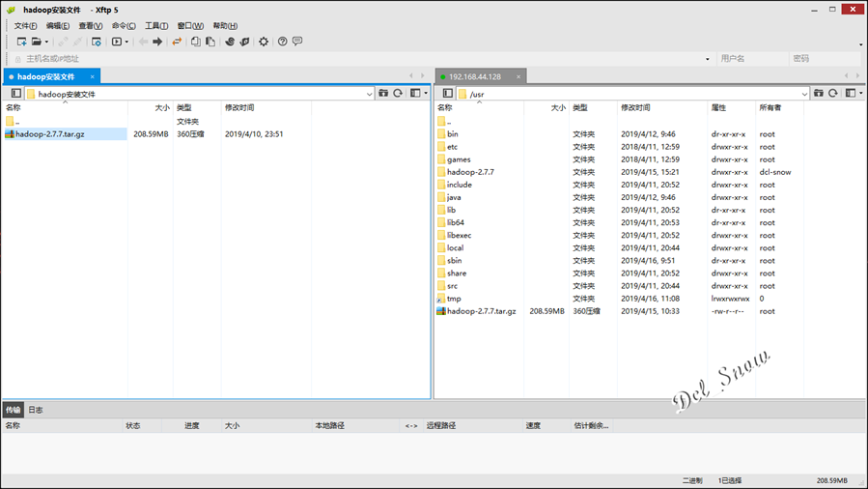868x489 pixels.
Task: Click the new terminal play-box icon
Action: coord(116,42)
